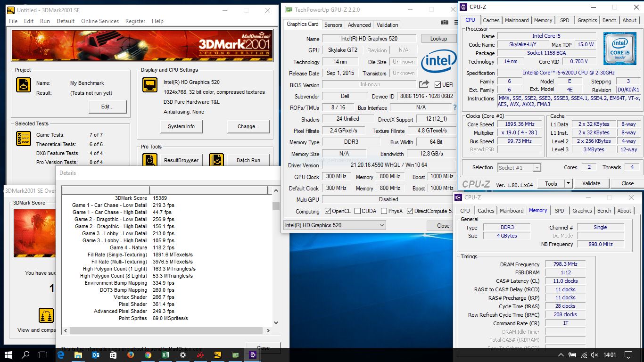
Task: Switch to CPU-Z taskbar icon
Action: pos(253,355)
